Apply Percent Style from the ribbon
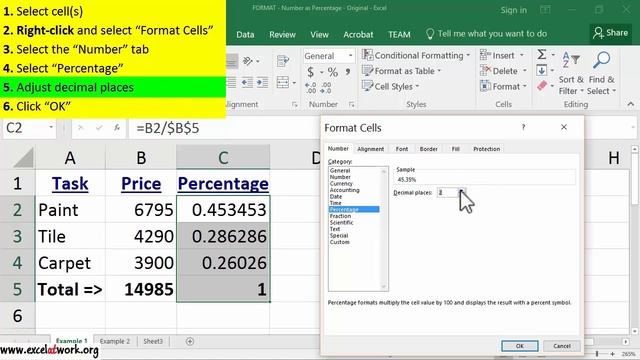 333,72
